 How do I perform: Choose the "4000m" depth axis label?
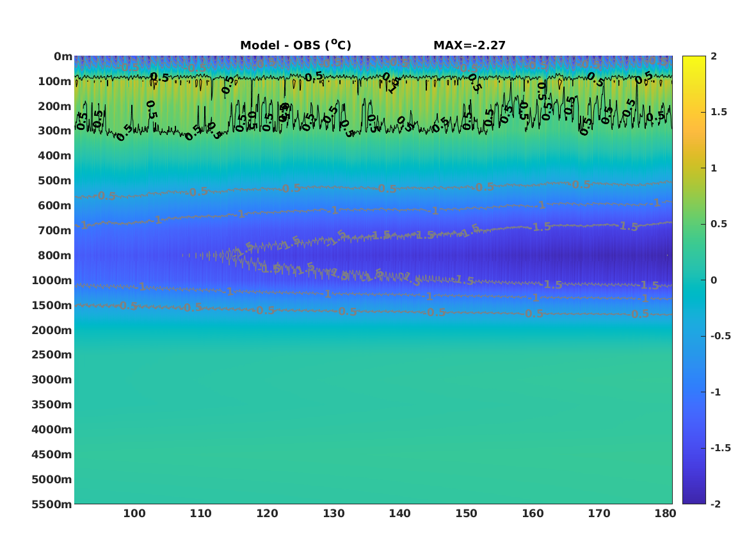click(52, 429)
